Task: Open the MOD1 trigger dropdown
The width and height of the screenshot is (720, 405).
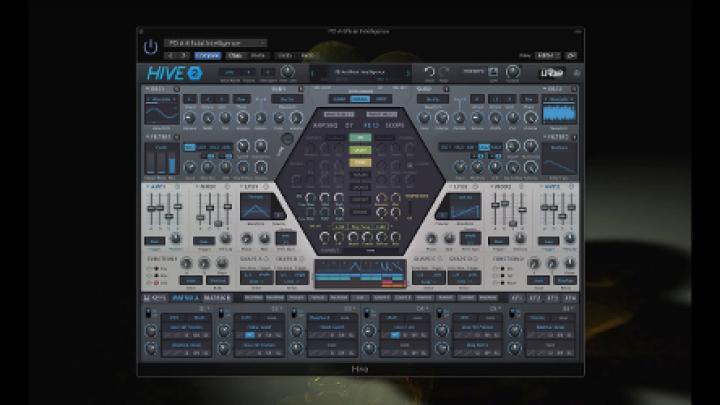Action: pos(204,241)
